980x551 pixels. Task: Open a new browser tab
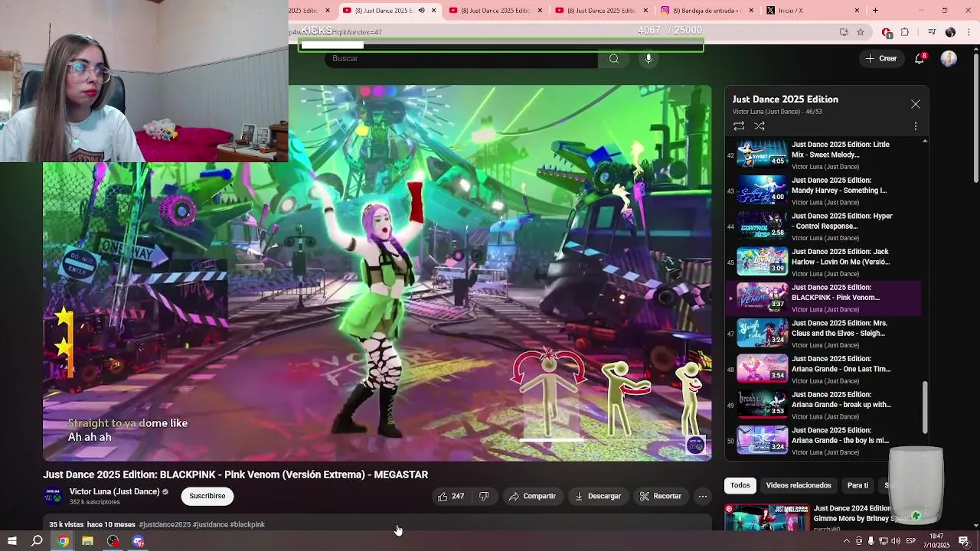coord(875,11)
